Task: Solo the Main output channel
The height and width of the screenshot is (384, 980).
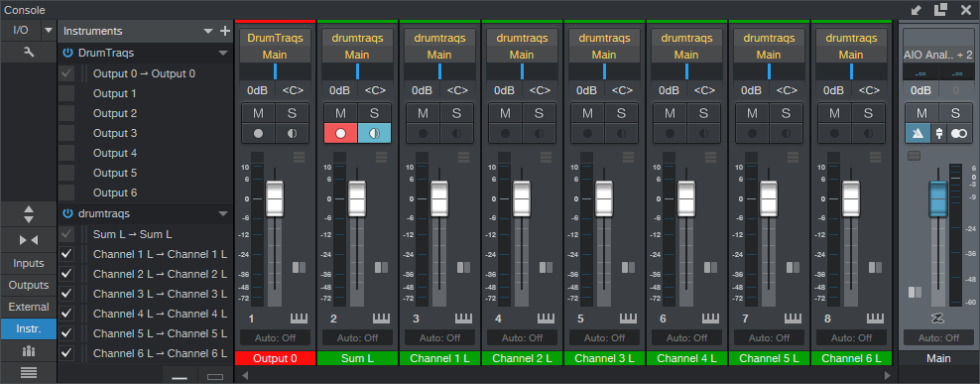Action: tap(955, 113)
